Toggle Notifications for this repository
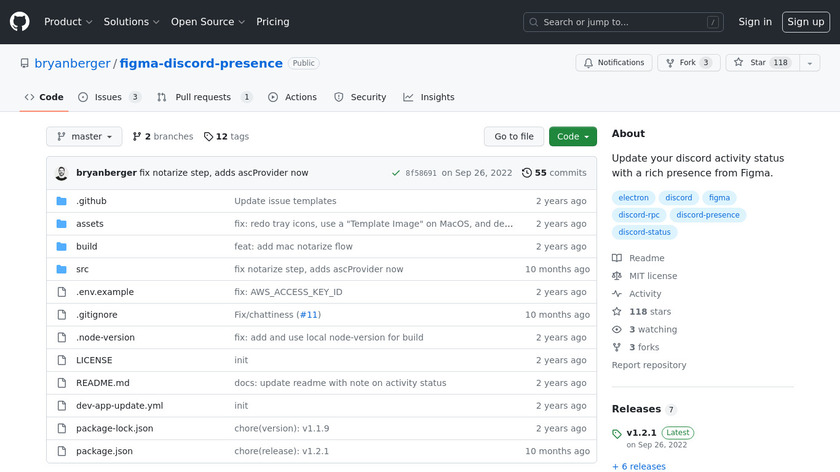The image size is (840, 472). 613,63
